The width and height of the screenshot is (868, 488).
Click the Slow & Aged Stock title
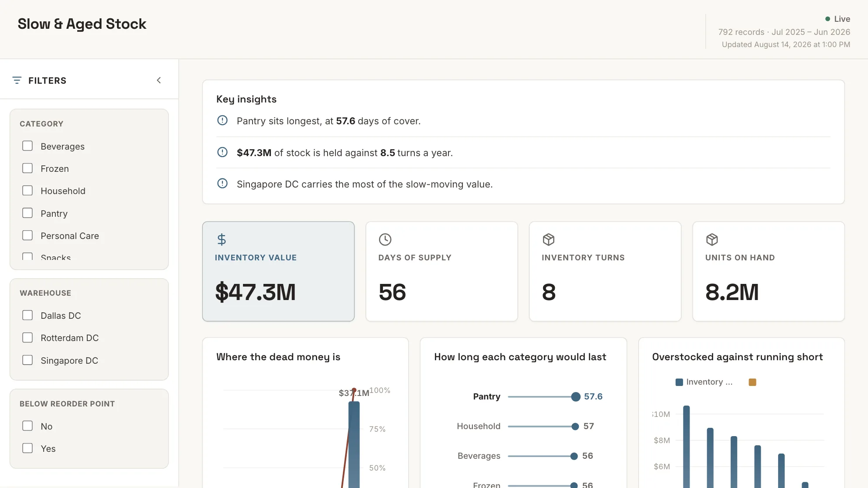[82, 24]
